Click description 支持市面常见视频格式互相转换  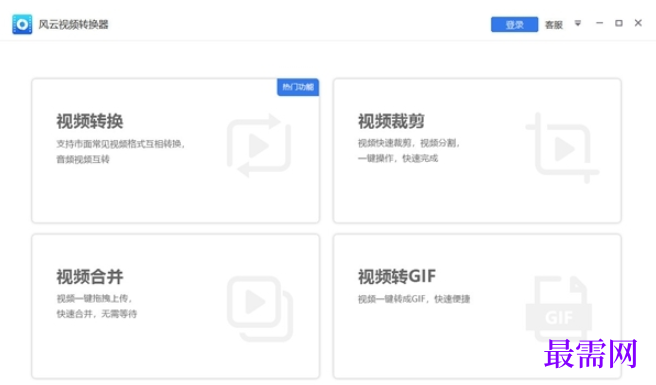click(120, 144)
